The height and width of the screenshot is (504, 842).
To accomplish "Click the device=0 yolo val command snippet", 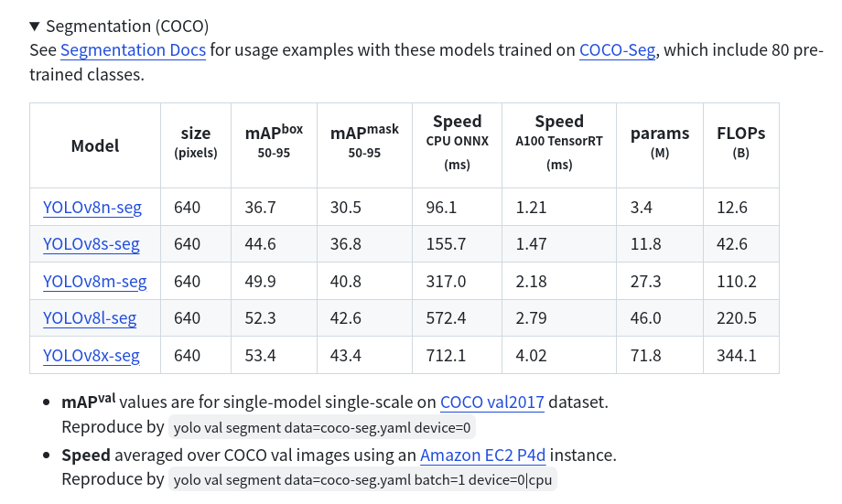I will pos(324,428).
